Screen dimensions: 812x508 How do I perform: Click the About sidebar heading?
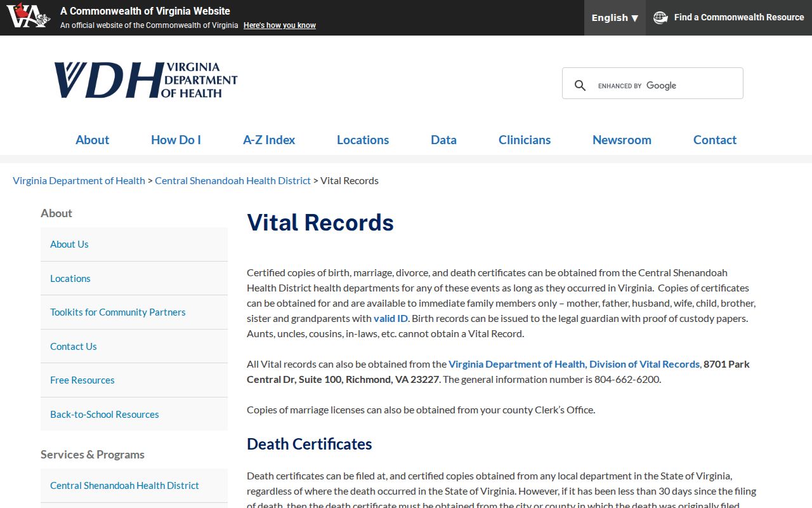[56, 213]
